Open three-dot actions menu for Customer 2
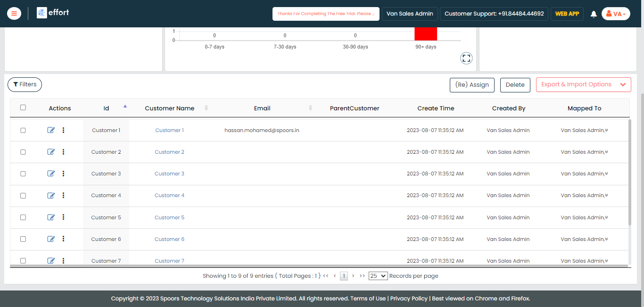 pyautogui.click(x=63, y=152)
